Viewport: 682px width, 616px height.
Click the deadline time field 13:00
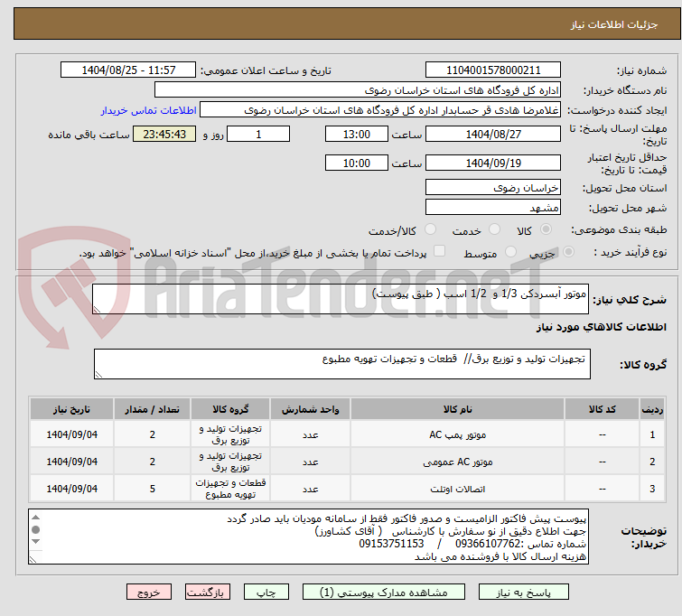coord(356,134)
